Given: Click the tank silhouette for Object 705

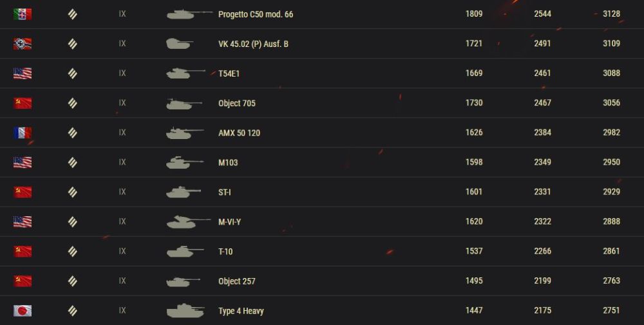Looking at the screenshot, I should [x=184, y=104].
